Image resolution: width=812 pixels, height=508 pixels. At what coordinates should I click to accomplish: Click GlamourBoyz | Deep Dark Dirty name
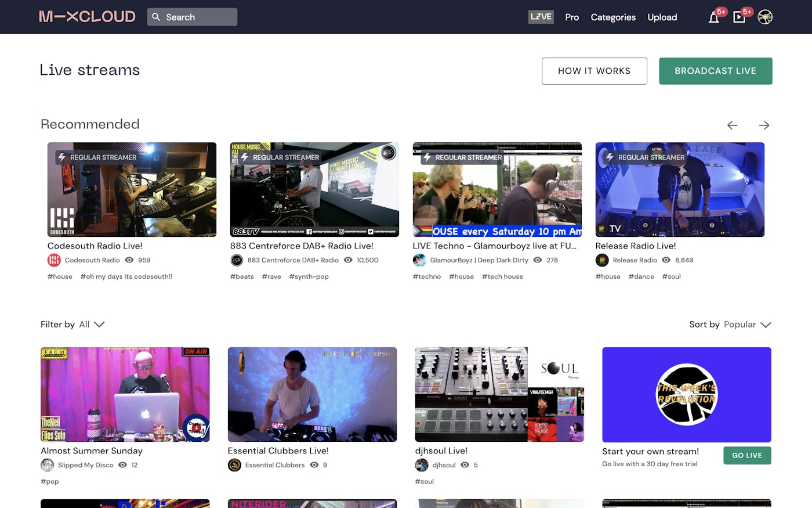(x=479, y=260)
